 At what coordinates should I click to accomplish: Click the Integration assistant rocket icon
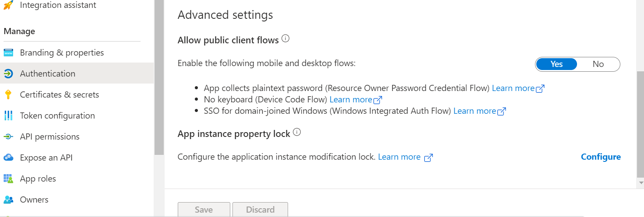tap(8, 5)
